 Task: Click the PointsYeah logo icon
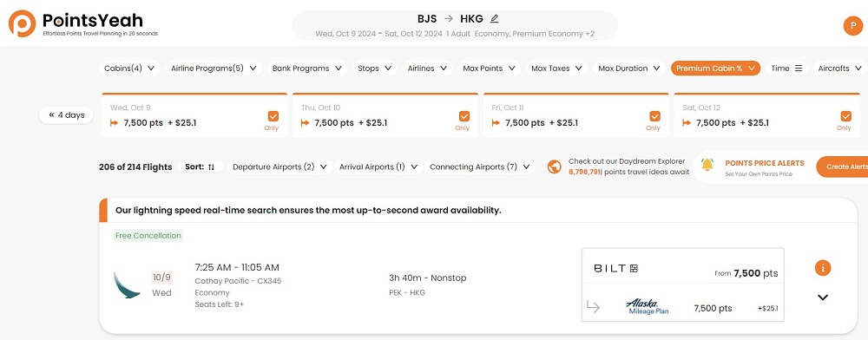(23, 23)
